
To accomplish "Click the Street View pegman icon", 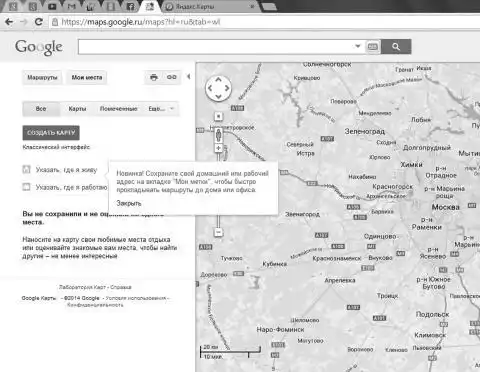I will (218, 135).
